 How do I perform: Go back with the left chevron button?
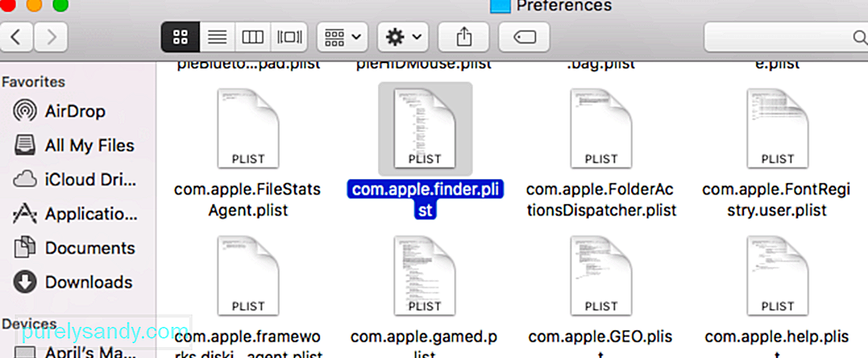click(16, 37)
